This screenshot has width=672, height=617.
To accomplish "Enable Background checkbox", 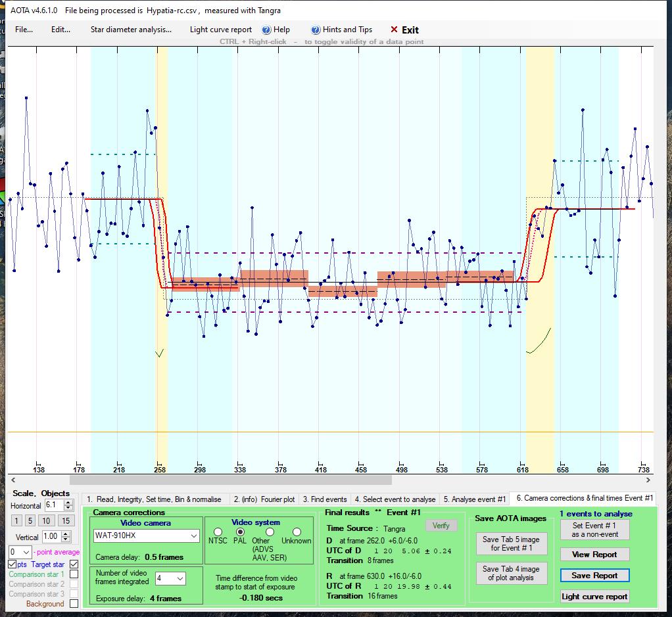I will pyautogui.click(x=74, y=603).
